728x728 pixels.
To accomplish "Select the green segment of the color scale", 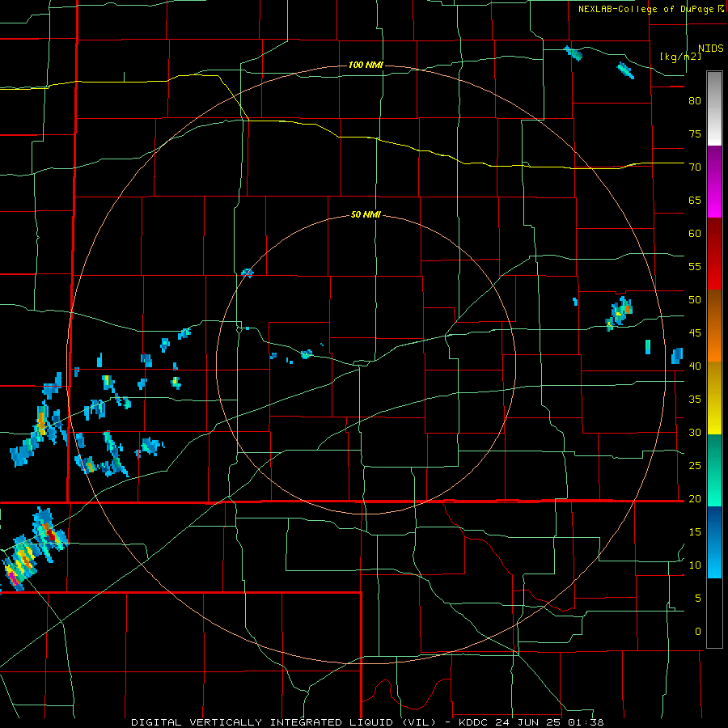I will click(714, 470).
